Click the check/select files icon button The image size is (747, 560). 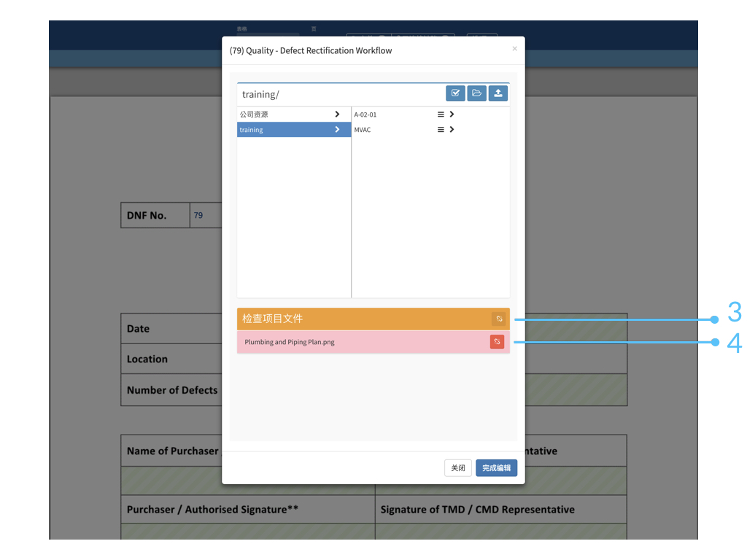455,93
